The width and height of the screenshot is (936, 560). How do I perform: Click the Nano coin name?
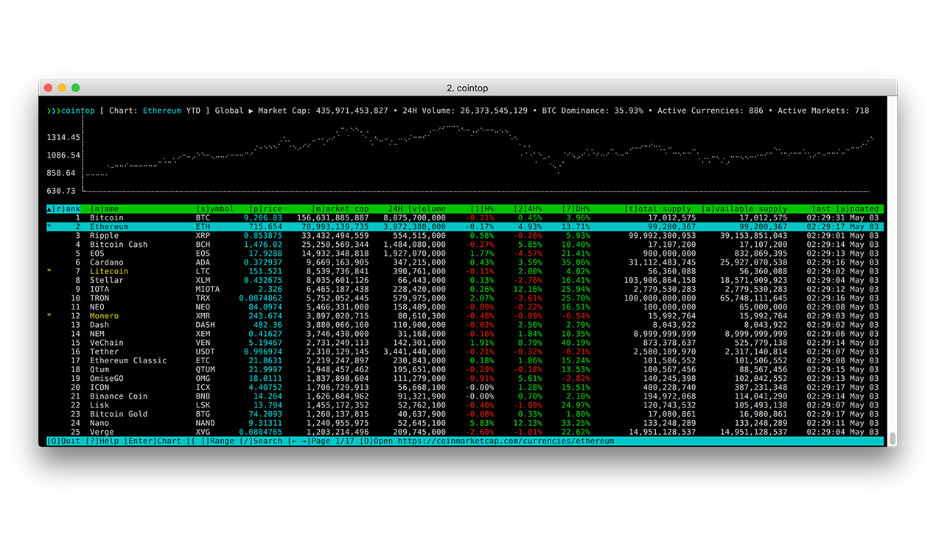pos(99,423)
